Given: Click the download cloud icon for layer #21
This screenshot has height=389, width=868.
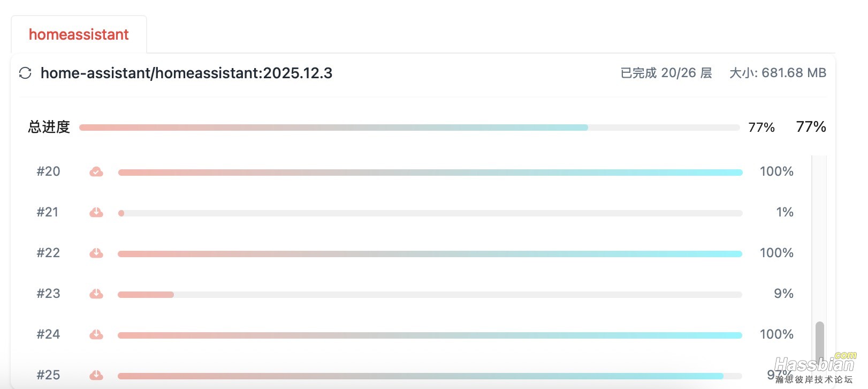Looking at the screenshot, I should point(96,213).
